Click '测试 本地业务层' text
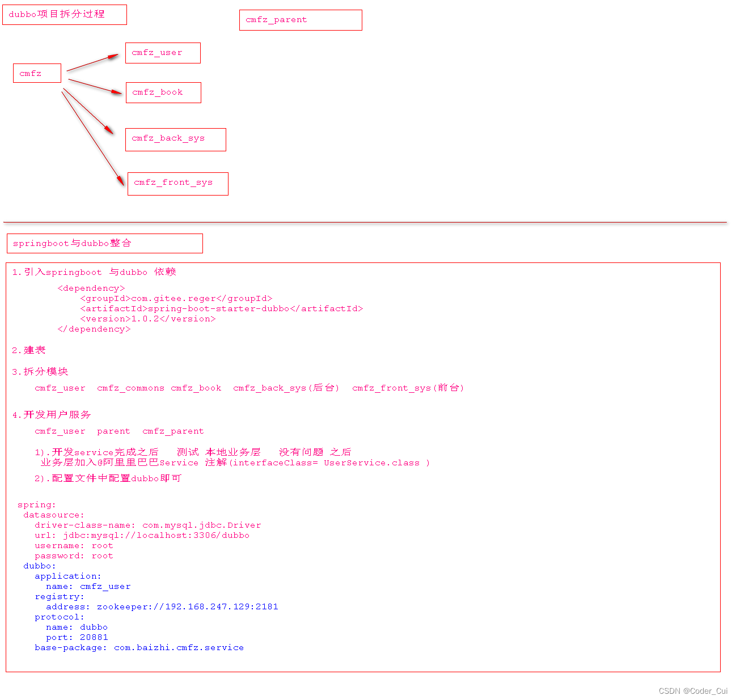The width and height of the screenshot is (736, 700). click(219, 452)
